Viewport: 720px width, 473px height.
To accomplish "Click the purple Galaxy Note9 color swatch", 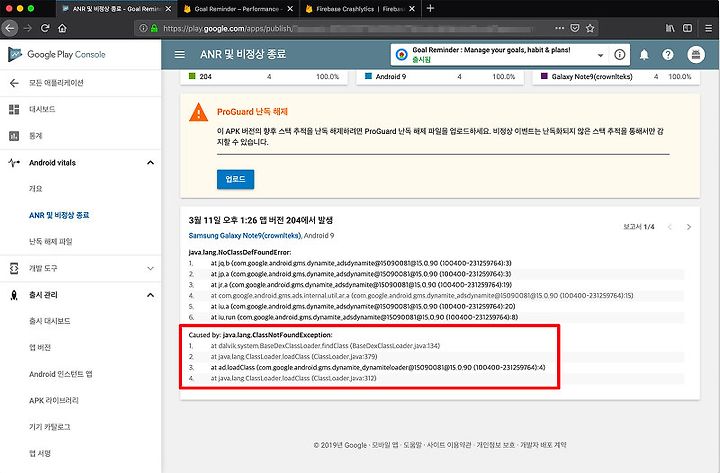I will (x=544, y=76).
